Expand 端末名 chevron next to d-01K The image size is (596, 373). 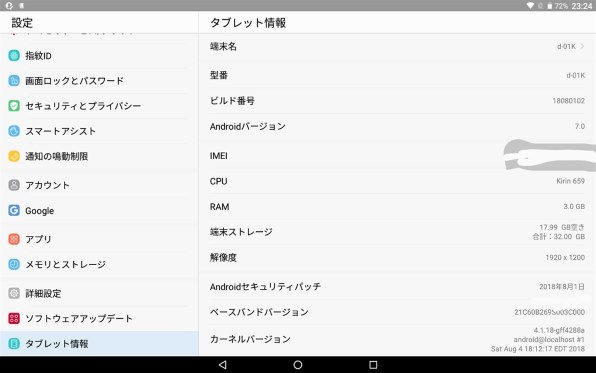coord(582,46)
